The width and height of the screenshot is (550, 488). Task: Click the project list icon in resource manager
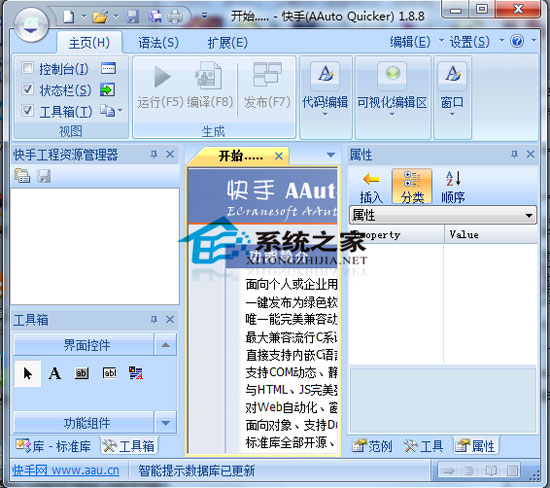point(22,176)
